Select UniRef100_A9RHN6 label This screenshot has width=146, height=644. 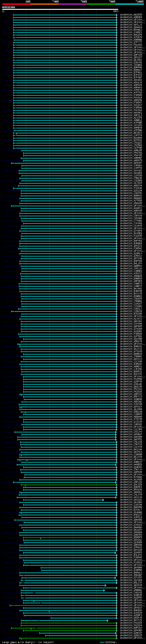click(131, 40)
